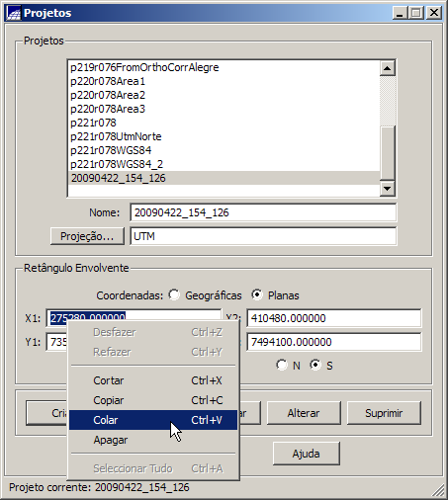Click the project list scroll-down arrow
Viewport: 448px width, 500px height.
[x=388, y=189]
